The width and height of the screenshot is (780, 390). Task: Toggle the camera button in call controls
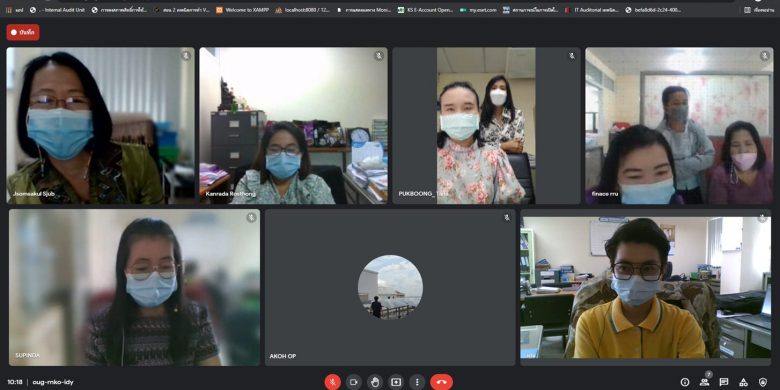click(354, 382)
